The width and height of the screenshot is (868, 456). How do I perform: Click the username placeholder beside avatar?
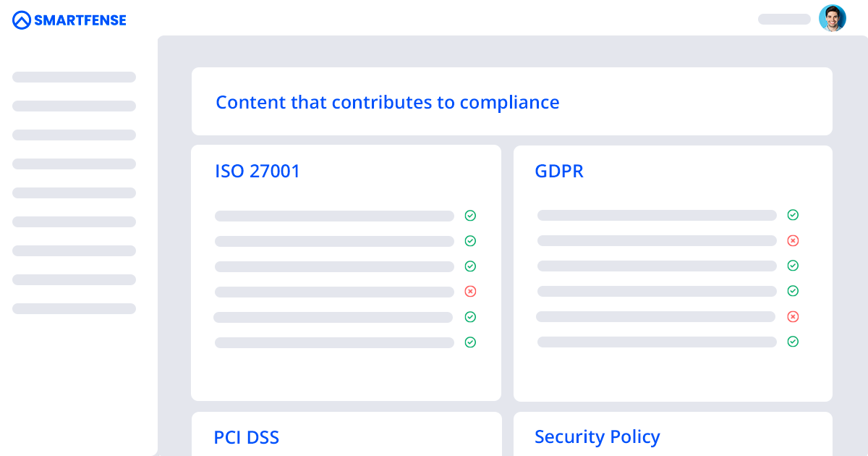click(x=784, y=20)
